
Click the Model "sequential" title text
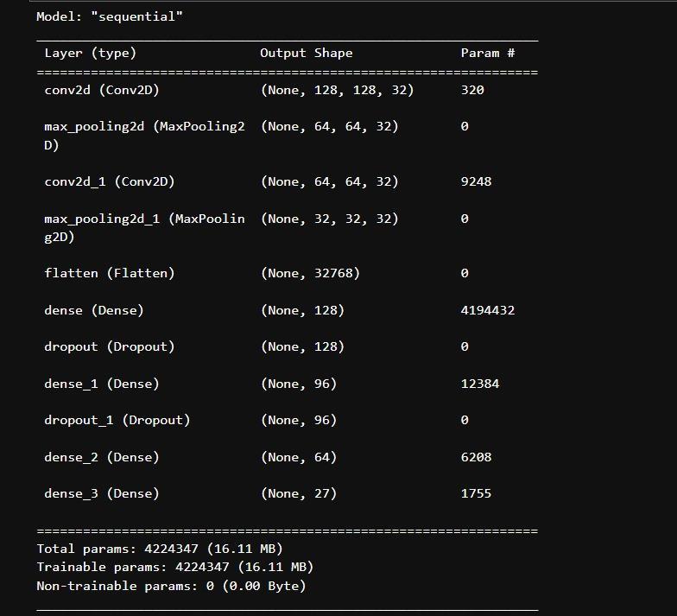110,16
